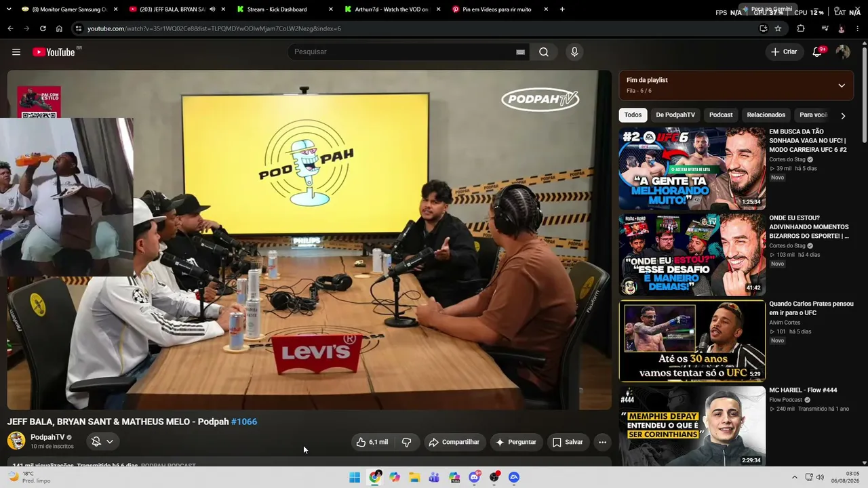The width and height of the screenshot is (868, 488).
Task: Open the #1066 hashtag link
Action: [244, 422]
